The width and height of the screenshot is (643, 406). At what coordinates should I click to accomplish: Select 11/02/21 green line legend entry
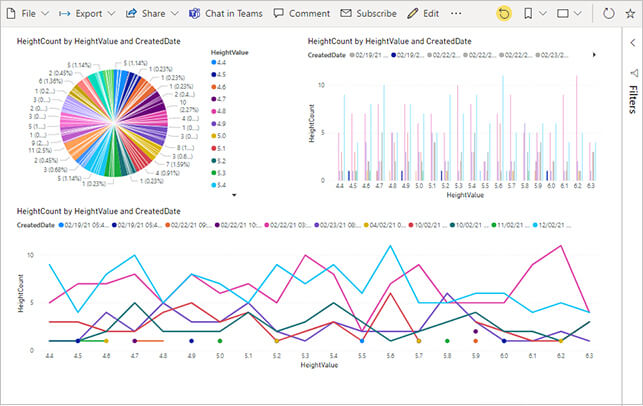click(x=510, y=225)
